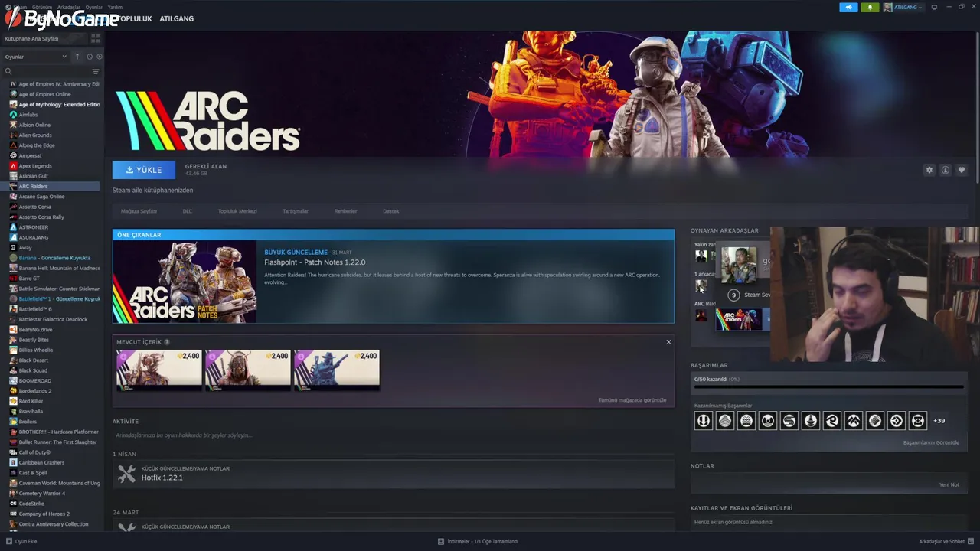The height and width of the screenshot is (551, 980).
Task: Click Oyun Ekle add game button
Action: [21, 541]
